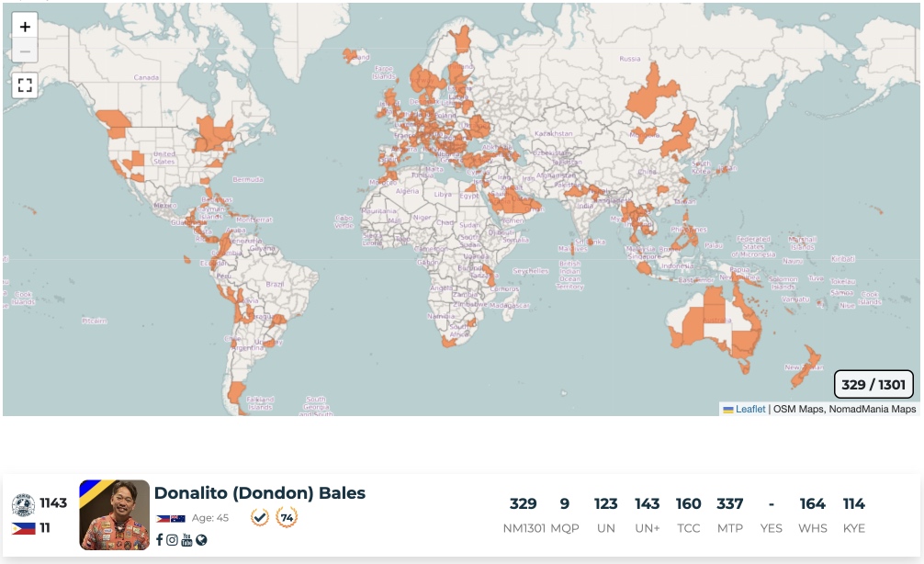Open the traveler's YouTube channel

tap(186, 540)
